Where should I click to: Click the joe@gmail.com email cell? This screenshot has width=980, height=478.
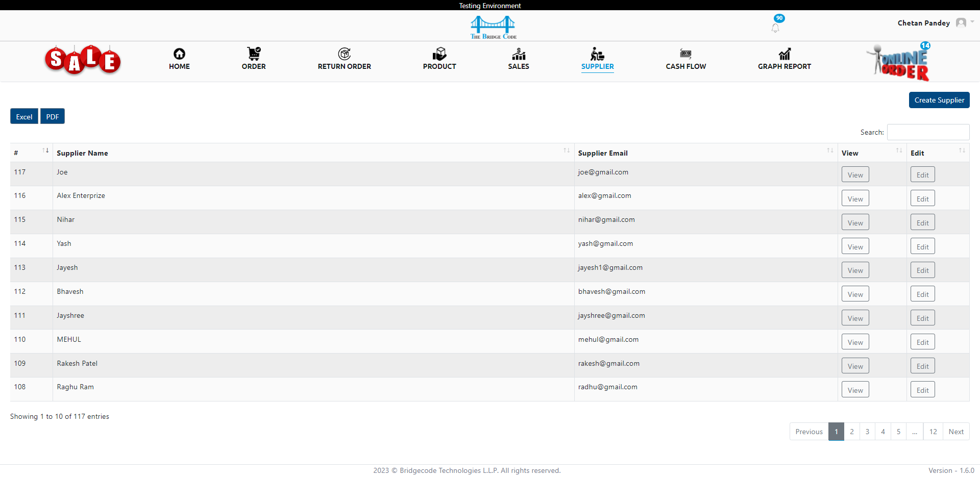pos(706,174)
